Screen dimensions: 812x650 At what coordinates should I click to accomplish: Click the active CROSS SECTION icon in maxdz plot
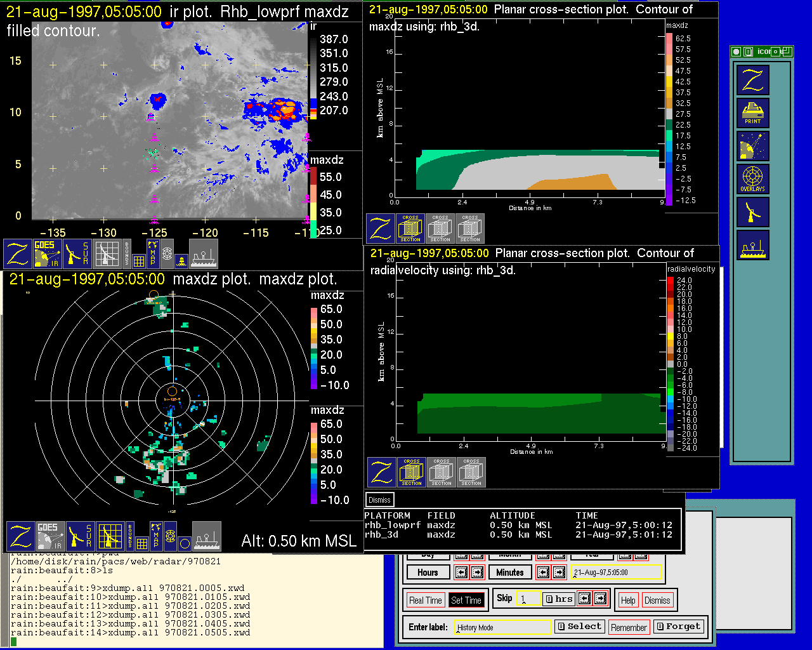point(410,229)
